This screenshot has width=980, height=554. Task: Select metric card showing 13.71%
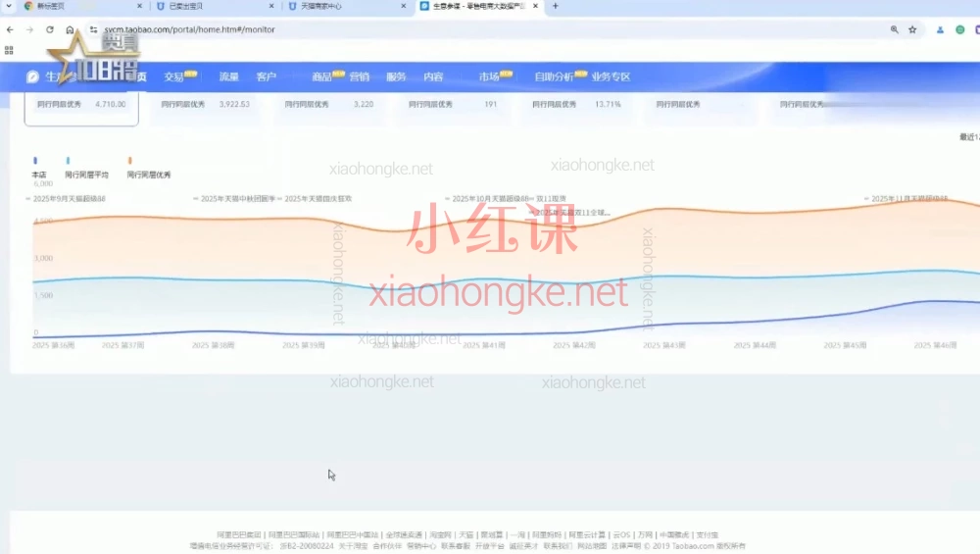point(576,108)
